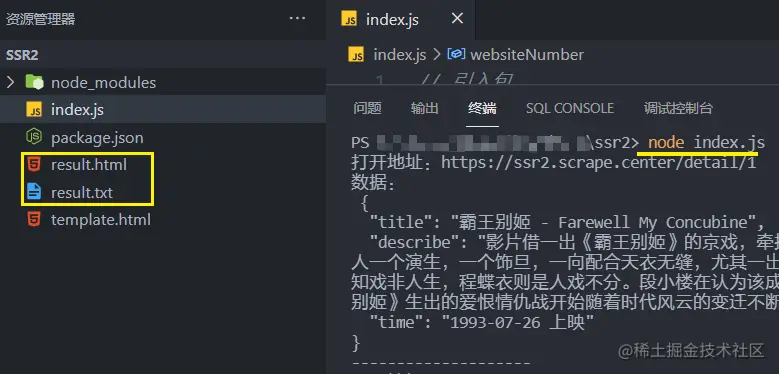The image size is (779, 374).
Task: Open result.txt file
Action: point(81,193)
